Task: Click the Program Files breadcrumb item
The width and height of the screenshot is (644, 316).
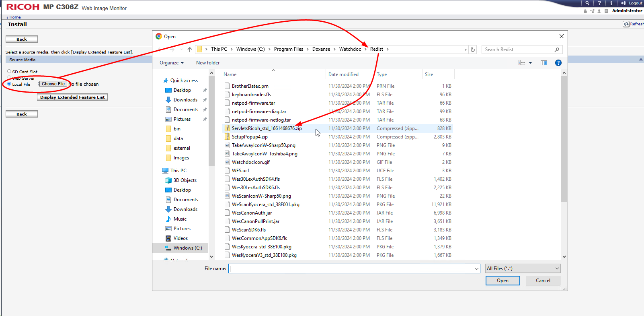Action: (x=289, y=49)
